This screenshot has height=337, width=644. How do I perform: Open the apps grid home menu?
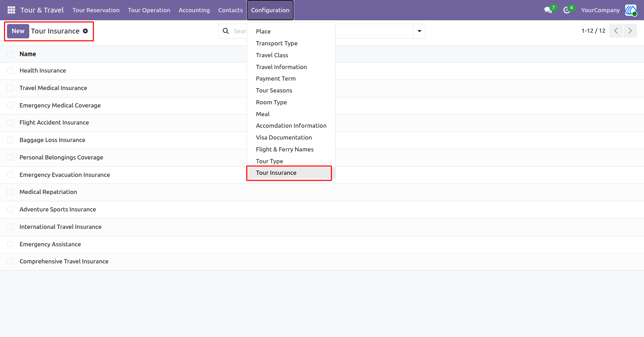pyautogui.click(x=11, y=10)
